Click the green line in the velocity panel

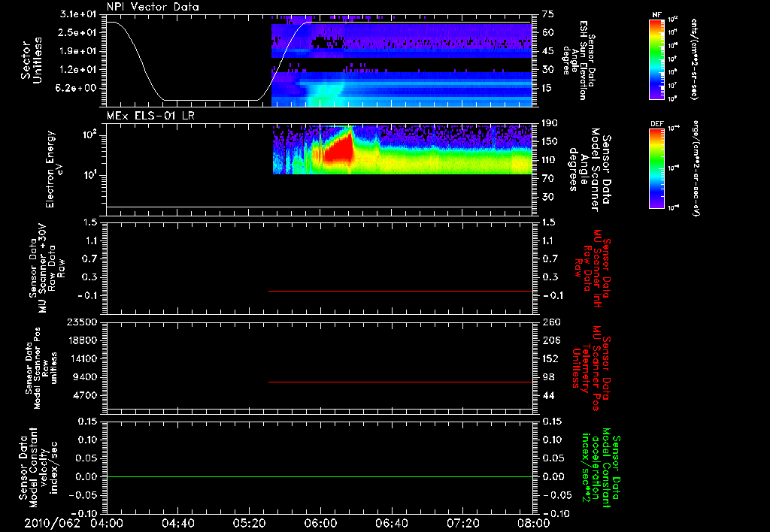(319, 476)
